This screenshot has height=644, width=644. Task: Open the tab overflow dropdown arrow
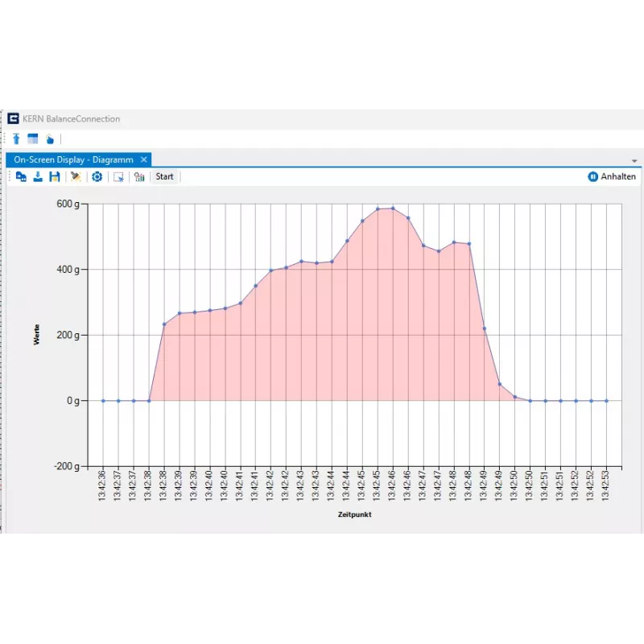point(634,160)
